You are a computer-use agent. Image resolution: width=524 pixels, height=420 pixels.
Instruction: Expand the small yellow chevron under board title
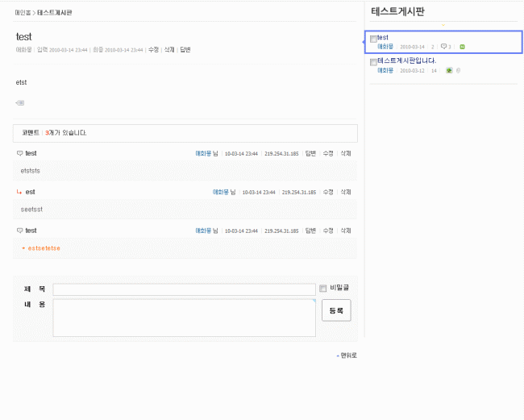tap(443, 25)
